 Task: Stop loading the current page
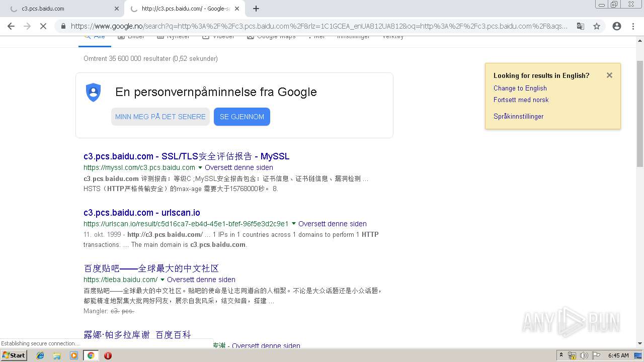click(x=43, y=26)
